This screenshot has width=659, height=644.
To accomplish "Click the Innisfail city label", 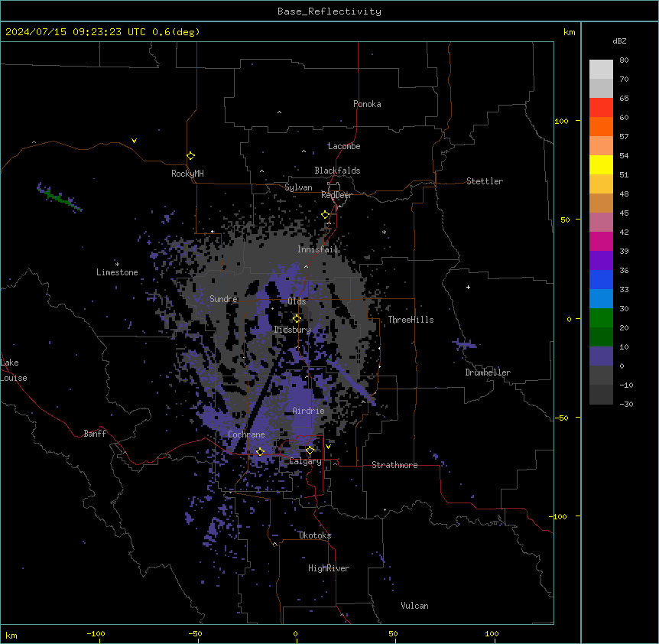I will [x=318, y=249].
